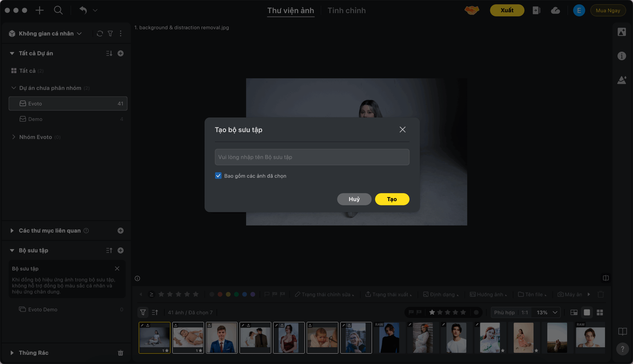Click the trash icon next to Thùng Rác
Screen dimensions: 633x364
click(121, 353)
